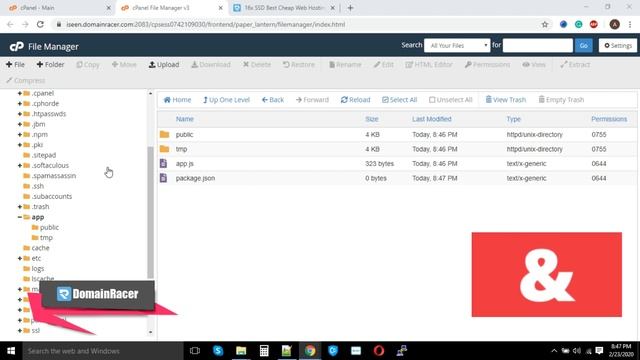Switch to the cPanel - Main tab
This screenshot has height=360, width=640.
point(59,8)
